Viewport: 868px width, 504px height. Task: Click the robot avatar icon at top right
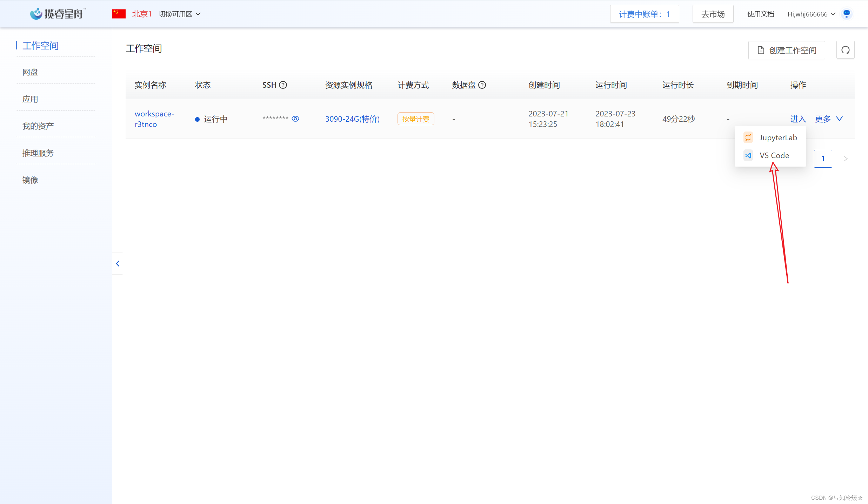coord(847,14)
